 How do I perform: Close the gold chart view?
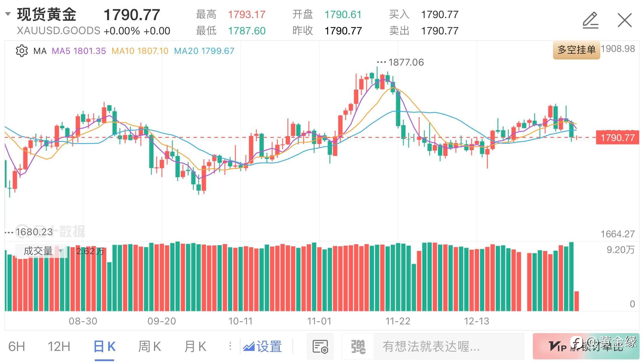click(624, 20)
